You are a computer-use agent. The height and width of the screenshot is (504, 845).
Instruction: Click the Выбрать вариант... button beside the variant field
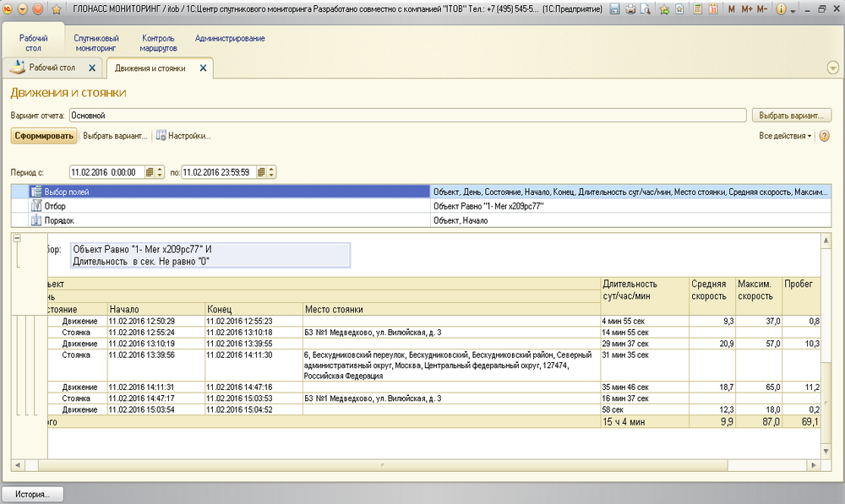pos(792,115)
